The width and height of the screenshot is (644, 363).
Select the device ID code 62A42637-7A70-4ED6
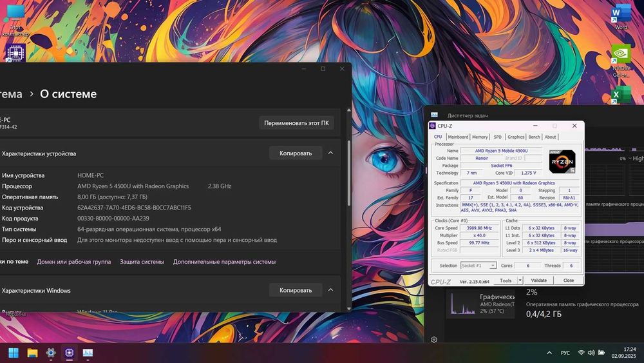135,208
